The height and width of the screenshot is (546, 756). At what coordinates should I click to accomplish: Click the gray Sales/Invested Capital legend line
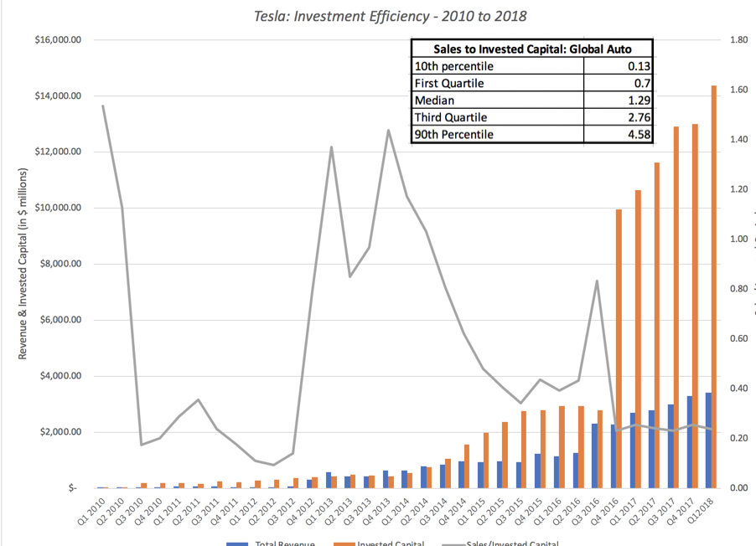[x=453, y=544]
